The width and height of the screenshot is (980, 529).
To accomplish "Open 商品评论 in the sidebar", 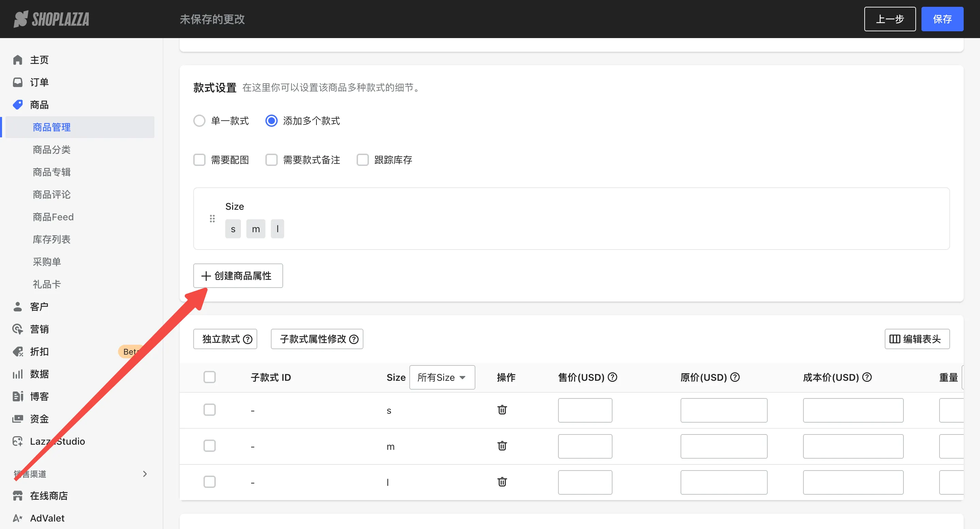I will pos(52,194).
